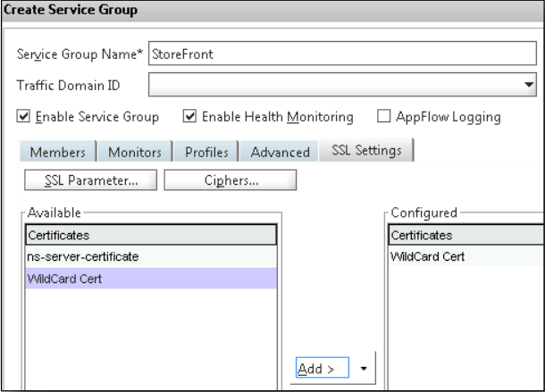Open the Traffic Domain ID dropdown arrow

coord(529,86)
